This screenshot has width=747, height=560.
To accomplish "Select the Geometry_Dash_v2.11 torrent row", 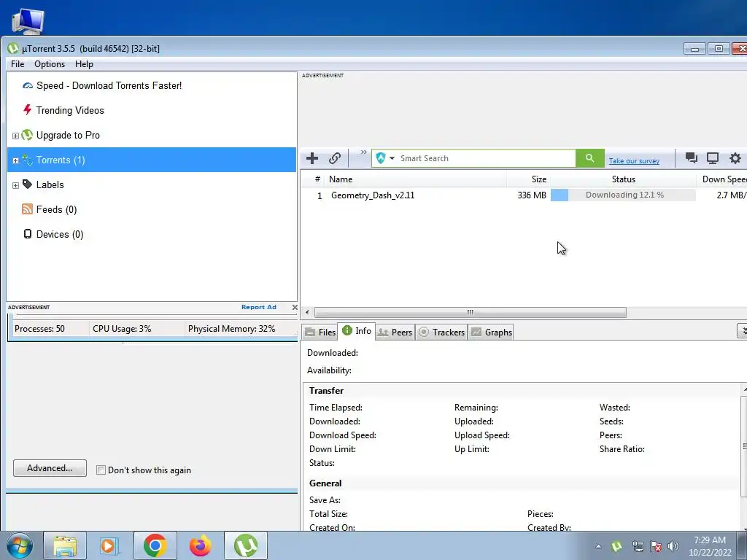I will pyautogui.click(x=524, y=195).
